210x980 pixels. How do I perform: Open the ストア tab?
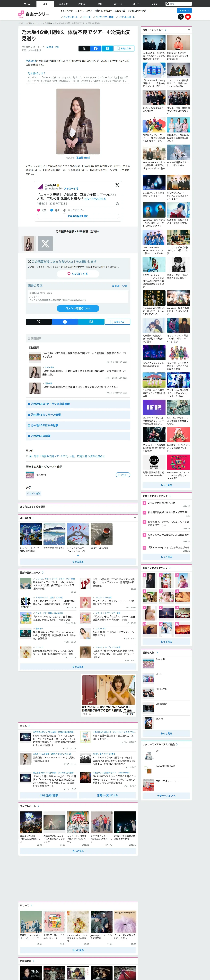point(136,4)
